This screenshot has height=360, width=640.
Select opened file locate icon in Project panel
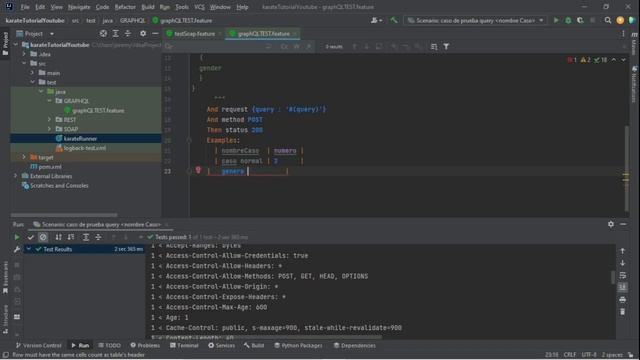[103, 33]
